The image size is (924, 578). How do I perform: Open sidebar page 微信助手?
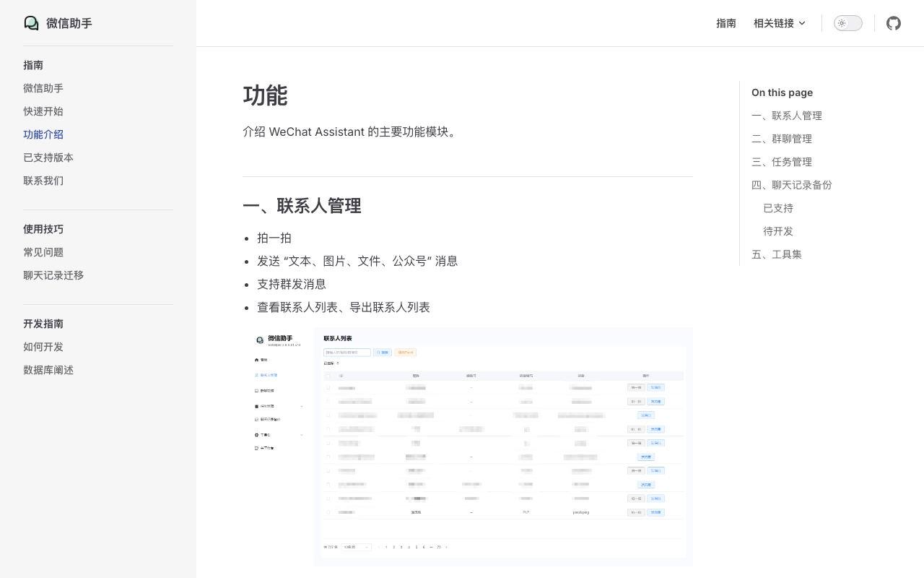coord(43,88)
